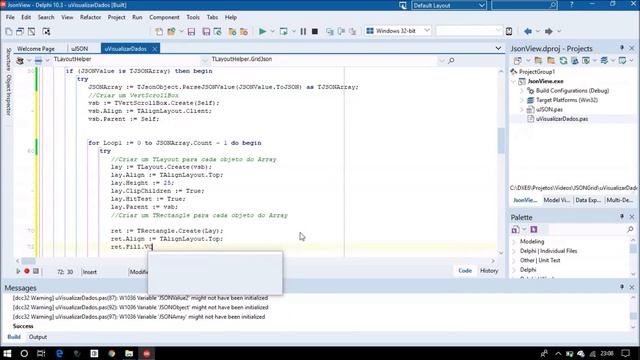Run the project with green play button
This screenshot has width=640, height=360.
pos(262,31)
